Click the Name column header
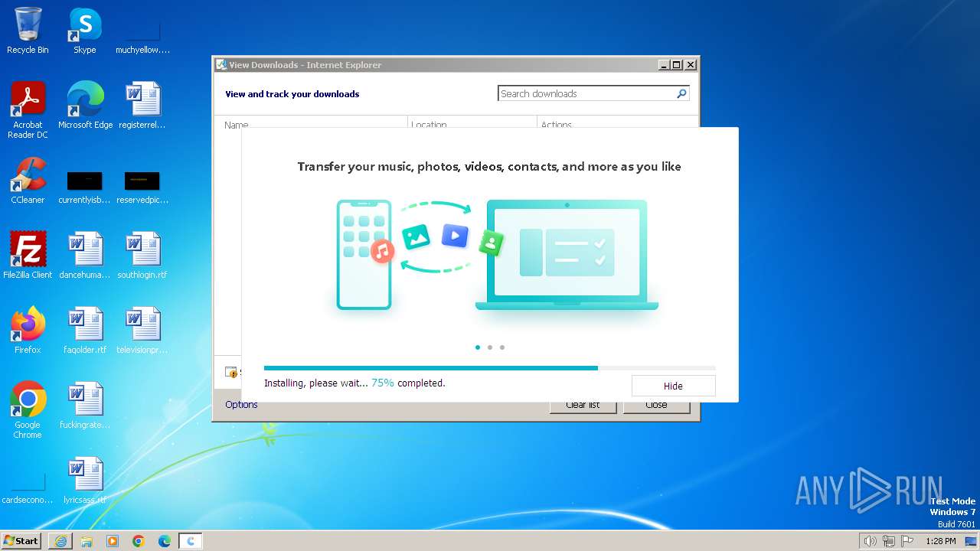 [310, 122]
